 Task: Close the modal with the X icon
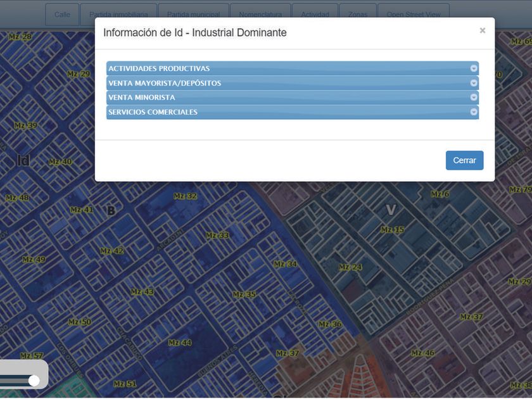[x=482, y=30]
